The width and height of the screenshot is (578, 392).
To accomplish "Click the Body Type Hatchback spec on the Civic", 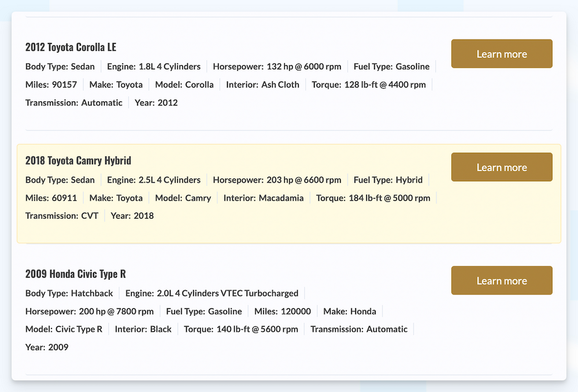I will pyautogui.click(x=69, y=293).
